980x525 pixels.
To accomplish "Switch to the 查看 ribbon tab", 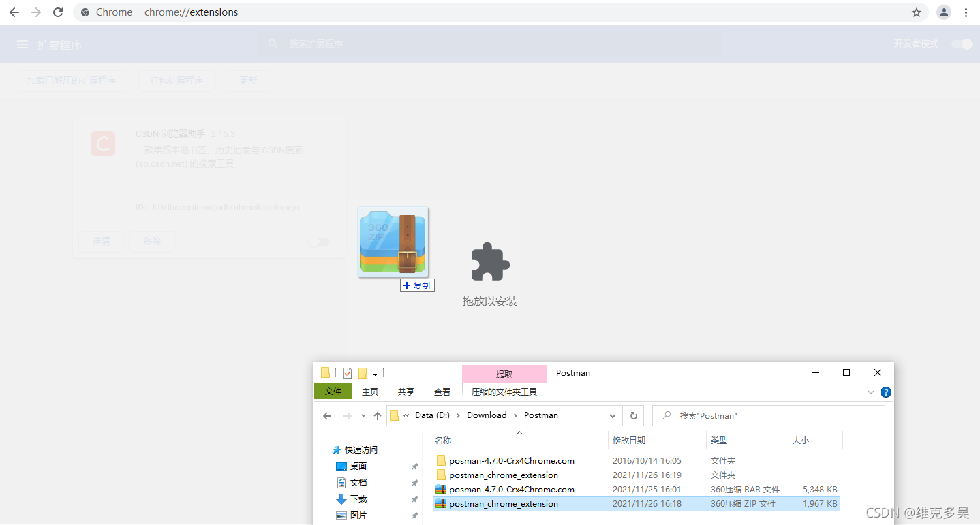I will click(x=442, y=392).
